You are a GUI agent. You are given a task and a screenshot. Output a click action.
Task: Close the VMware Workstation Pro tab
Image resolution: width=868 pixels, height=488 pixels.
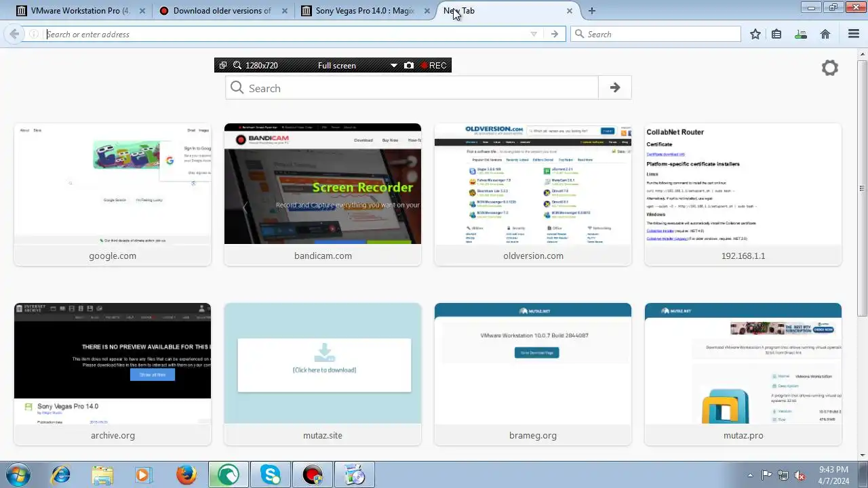[142, 11]
